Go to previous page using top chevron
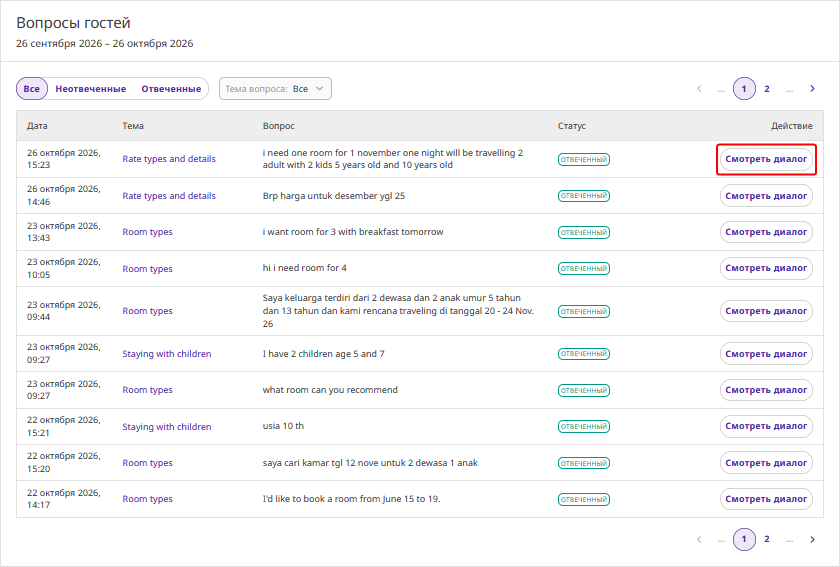 click(x=699, y=89)
